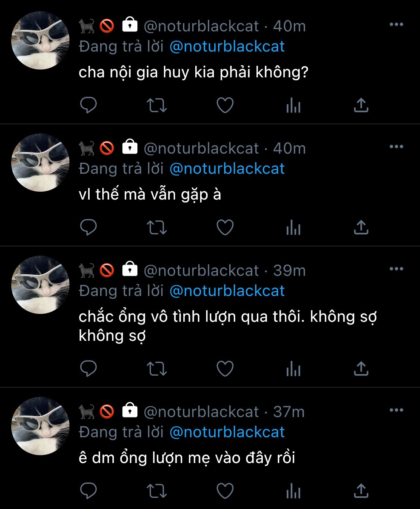The width and height of the screenshot is (420, 509).
Task: Open the @noturblackcat mention in the first tweet
Action: (x=227, y=46)
